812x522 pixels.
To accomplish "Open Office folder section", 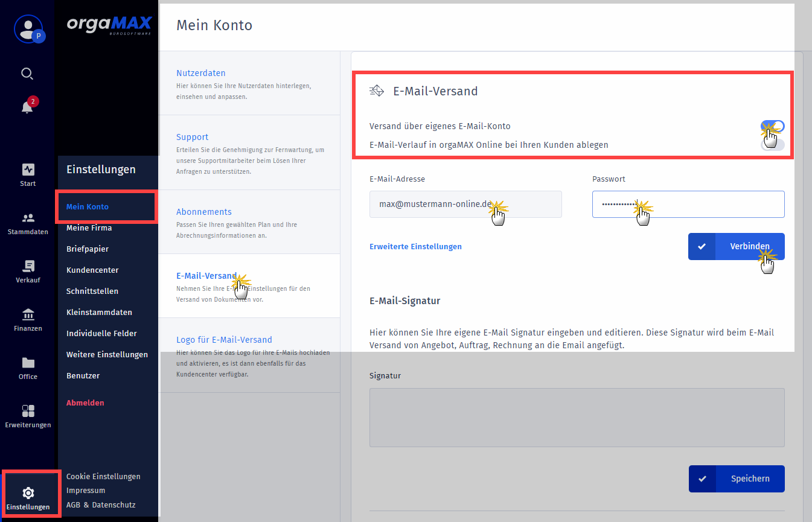I will tap(28, 368).
